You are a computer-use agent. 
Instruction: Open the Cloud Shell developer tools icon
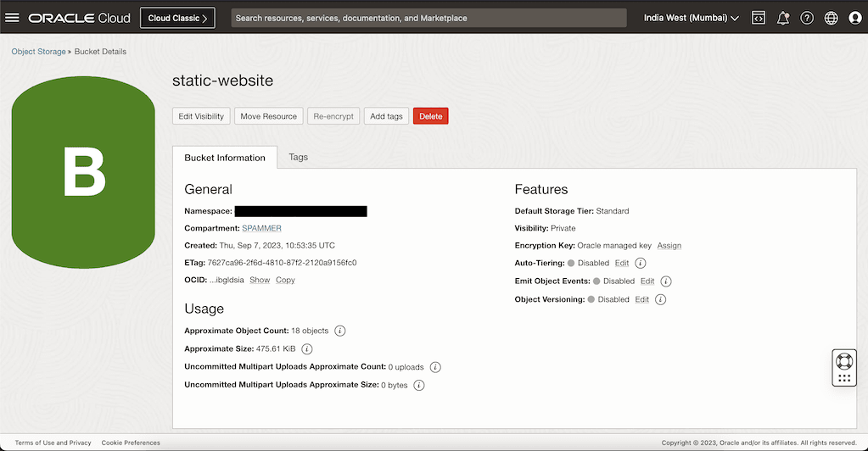coord(759,19)
